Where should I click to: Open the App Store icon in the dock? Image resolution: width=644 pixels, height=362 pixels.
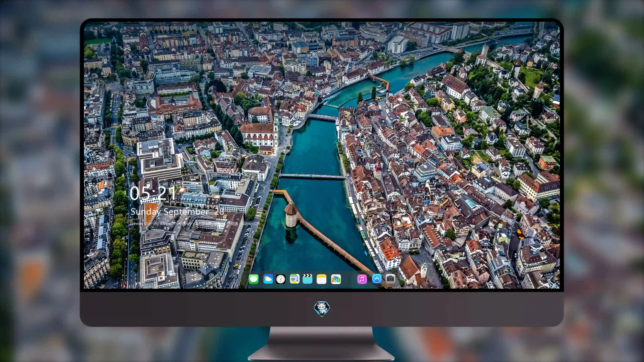[x=377, y=279]
